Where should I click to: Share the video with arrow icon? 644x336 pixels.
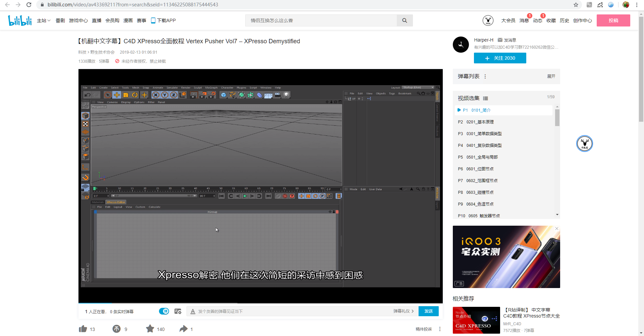tap(183, 329)
